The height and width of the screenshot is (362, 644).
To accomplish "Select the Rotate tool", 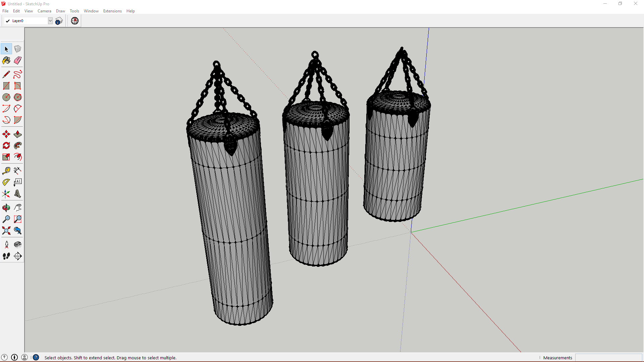I will click(6, 145).
